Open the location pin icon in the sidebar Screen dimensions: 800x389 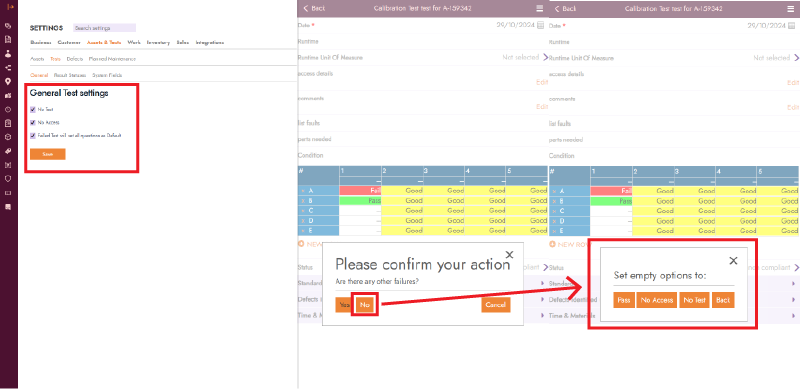8,81
